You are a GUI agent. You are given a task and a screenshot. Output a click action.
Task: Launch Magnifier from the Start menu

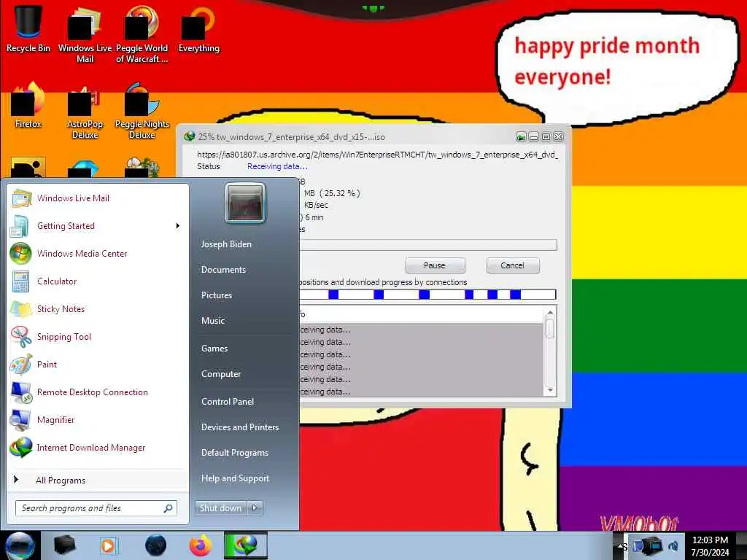click(98, 419)
